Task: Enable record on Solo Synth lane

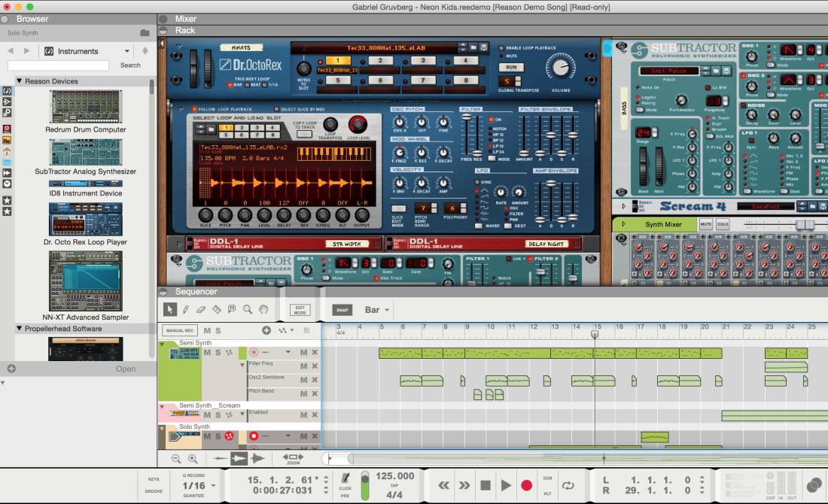Action: pyautogui.click(x=254, y=436)
